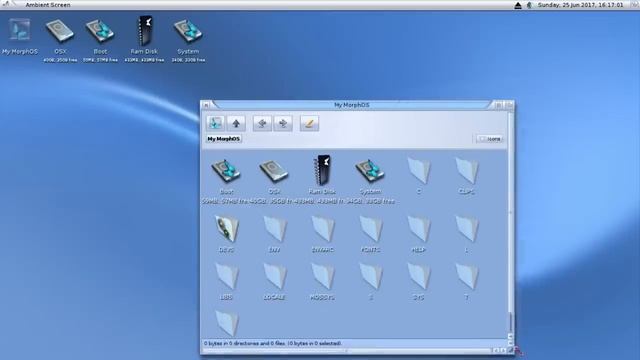Click the date and time in the top bar
640x360 pixels.
pyautogui.click(x=580, y=5)
